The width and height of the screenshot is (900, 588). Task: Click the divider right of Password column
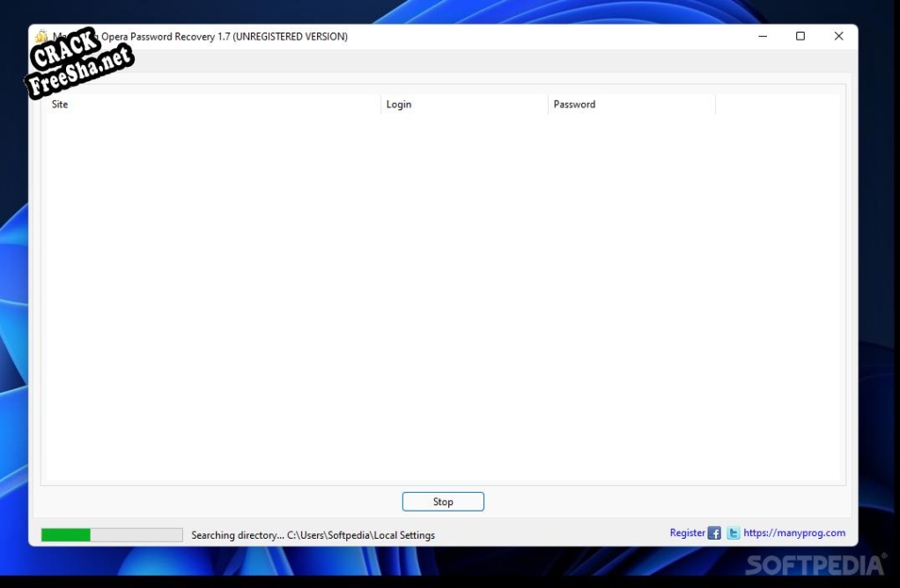(x=715, y=105)
